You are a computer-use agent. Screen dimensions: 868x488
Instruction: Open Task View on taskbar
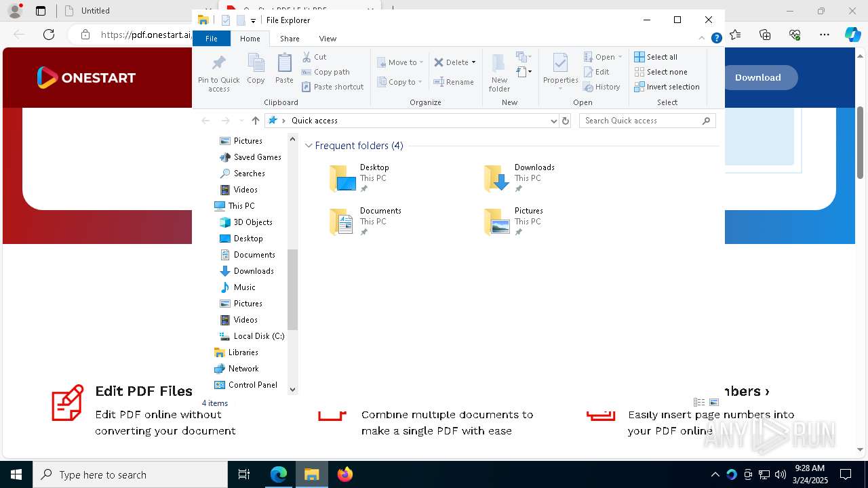coord(244,474)
